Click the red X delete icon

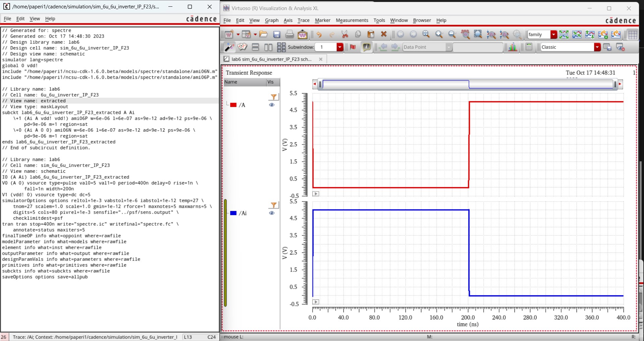384,34
